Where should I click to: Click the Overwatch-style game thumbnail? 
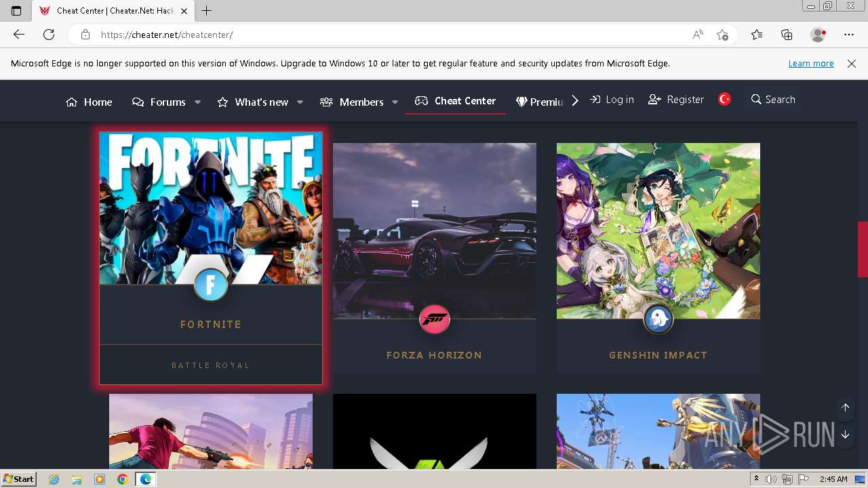658,431
